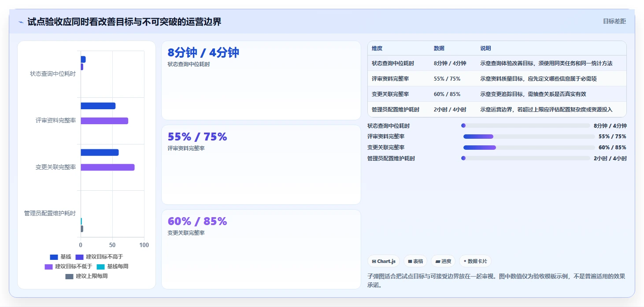Click the gray 建议上限每周 legend swatch
Image resolution: width=644 pixels, height=307 pixels.
[69, 277]
